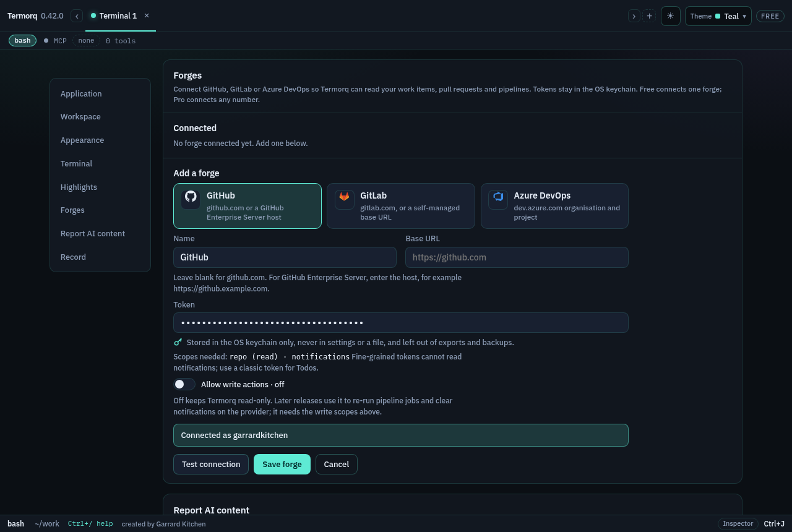Focus the Base URL input field
Screen dimensions: 792x532
point(517,257)
